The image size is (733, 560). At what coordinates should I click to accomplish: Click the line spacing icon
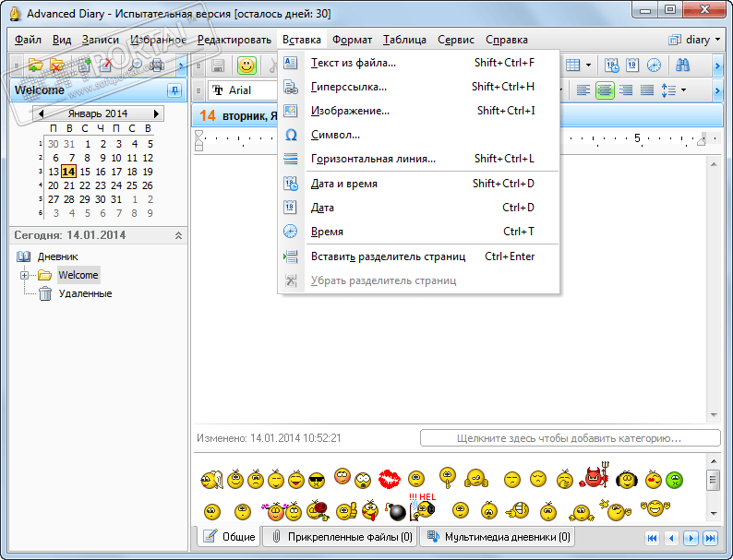tap(668, 90)
